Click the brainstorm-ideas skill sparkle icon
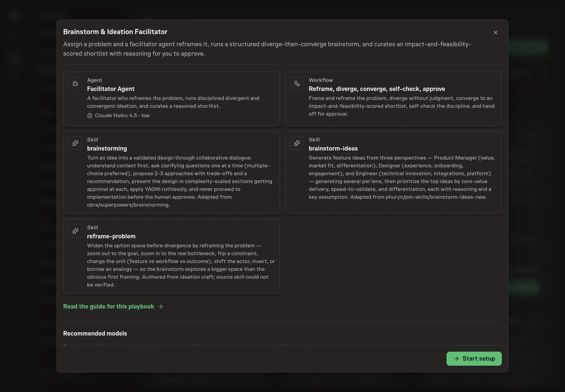The image size is (565, 392). coord(297,143)
